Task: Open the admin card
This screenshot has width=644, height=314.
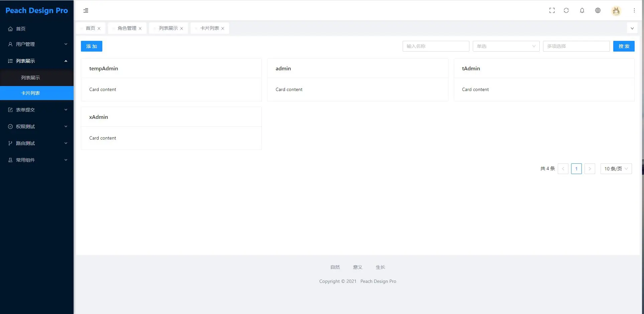Action: (358, 80)
